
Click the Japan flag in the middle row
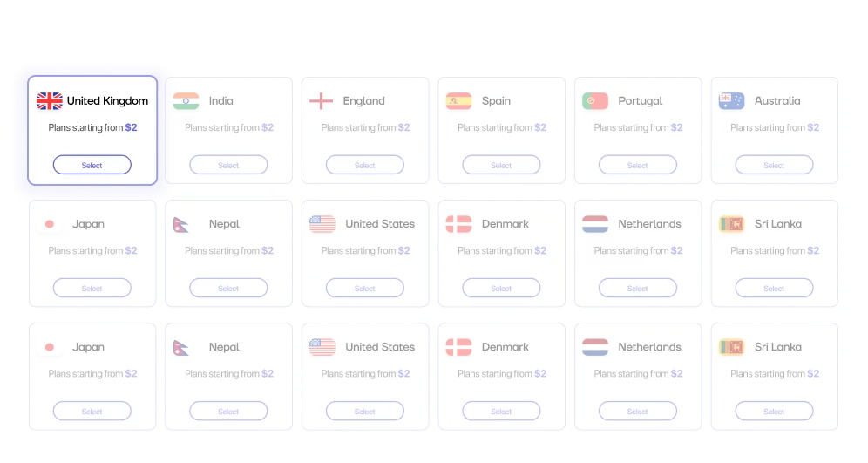click(50, 224)
